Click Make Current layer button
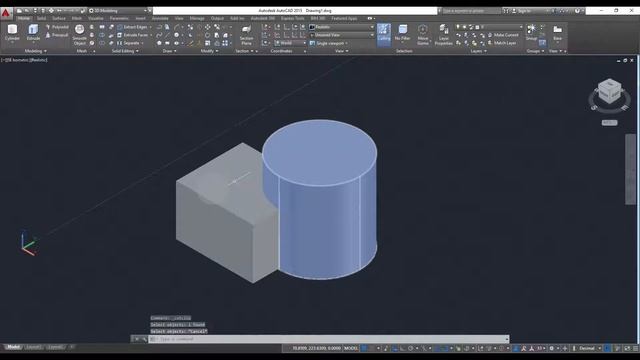This screenshot has height=360, width=640. tap(503, 35)
